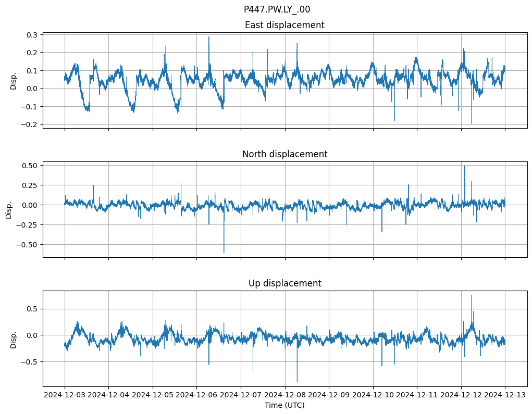Click the North plot's Disp. y-axis label

[9, 209]
